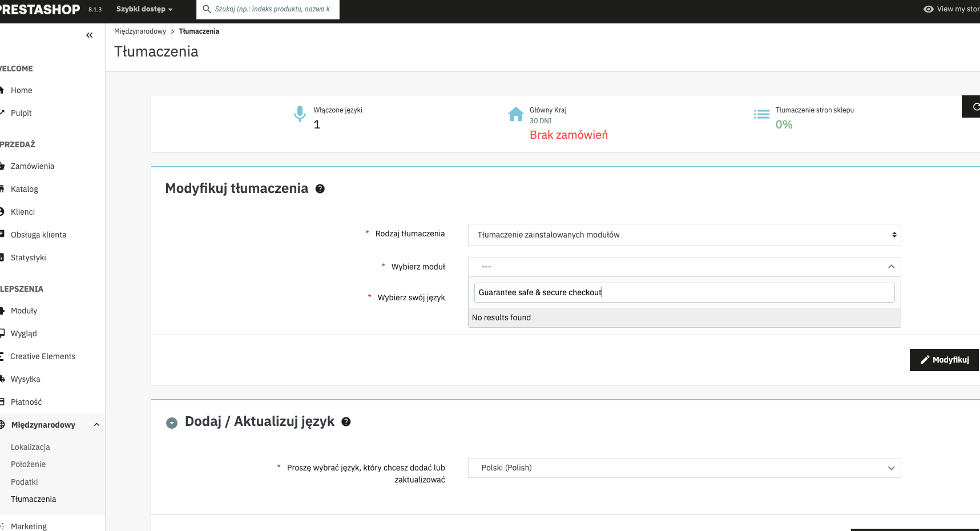
Task: Open the Polski (Polish) language dropdown
Action: (684, 468)
